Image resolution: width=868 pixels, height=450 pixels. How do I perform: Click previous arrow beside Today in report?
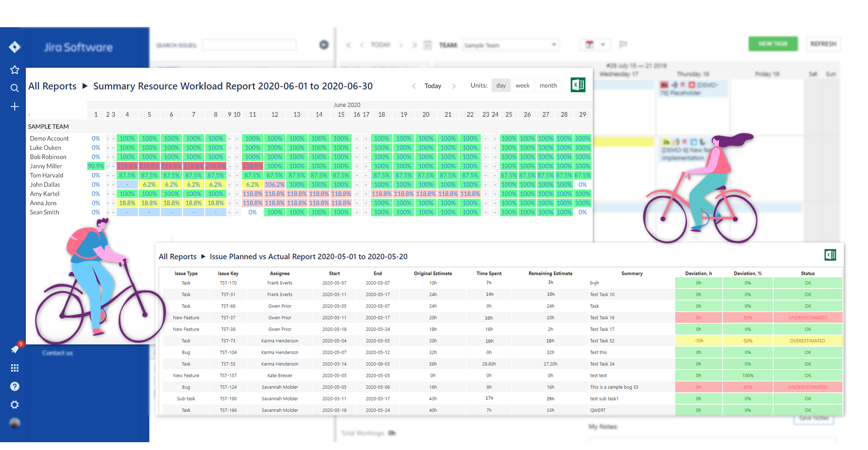[x=414, y=86]
